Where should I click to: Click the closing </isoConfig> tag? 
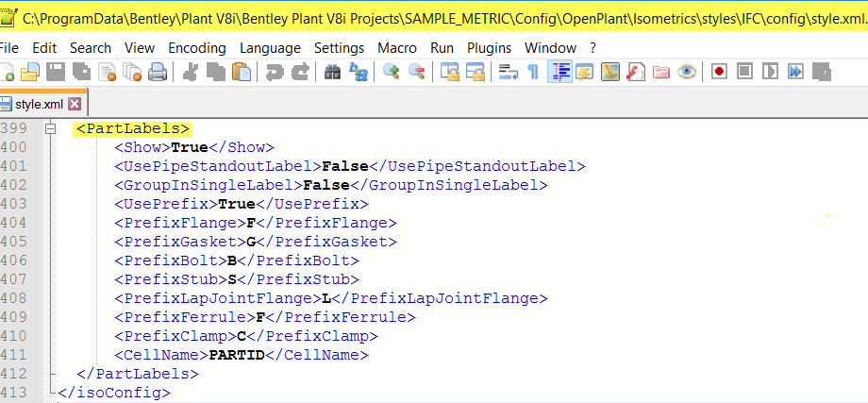(x=113, y=393)
